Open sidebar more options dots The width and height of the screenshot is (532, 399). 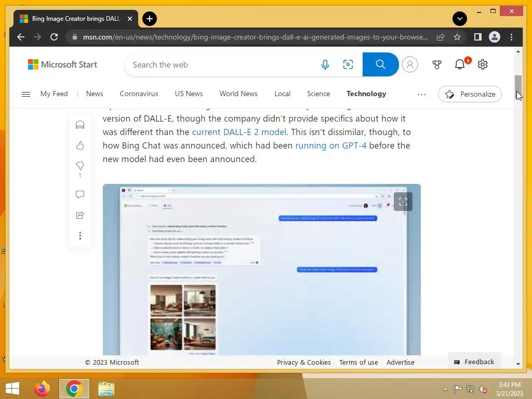pyautogui.click(x=80, y=235)
